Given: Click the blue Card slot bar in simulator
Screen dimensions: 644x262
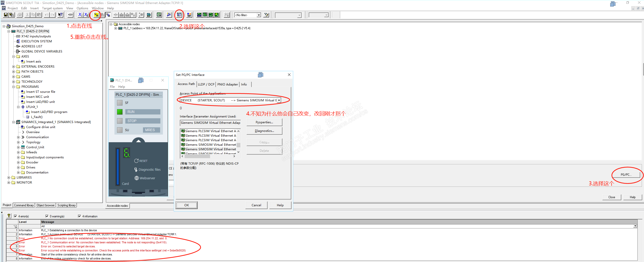Looking at the screenshot, I should (118, 166).
